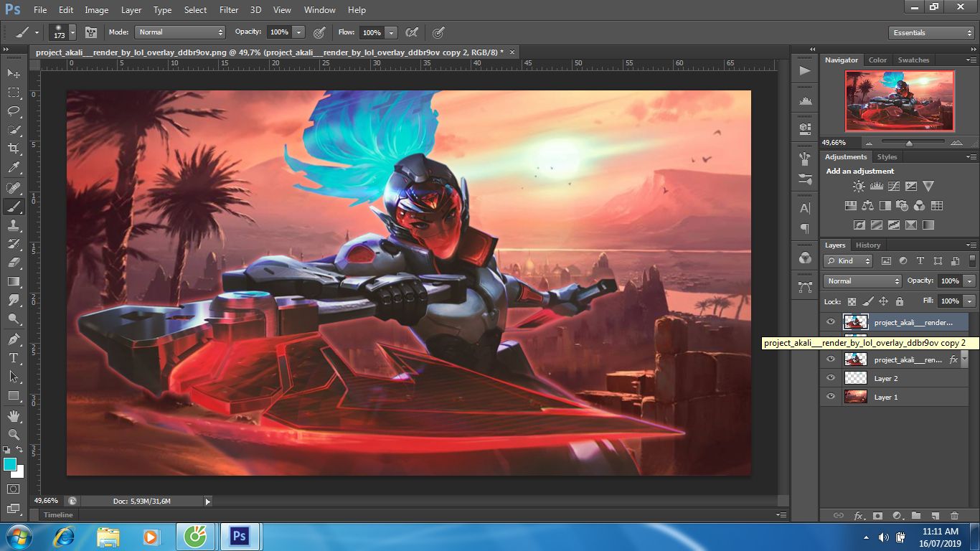This screenshot has height=551, width=980.
Task: Open the Layer menu
Action: pos(131,10)
